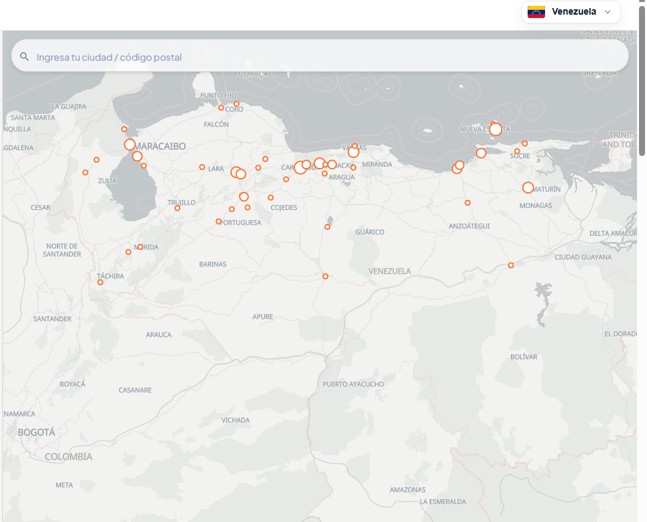Click the chevron arrow beside Venezuela
The image size is (647, 522).
tap(607, 12)
